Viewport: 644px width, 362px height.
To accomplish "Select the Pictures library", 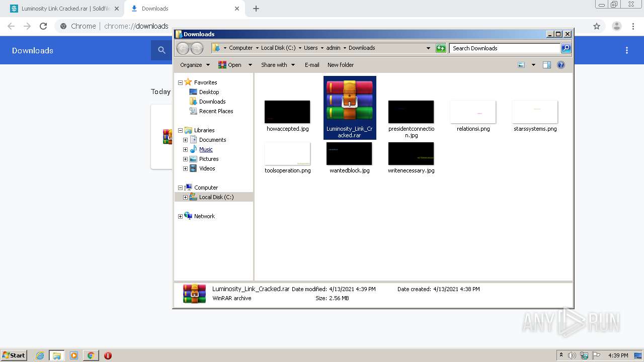I will point(208,159).
